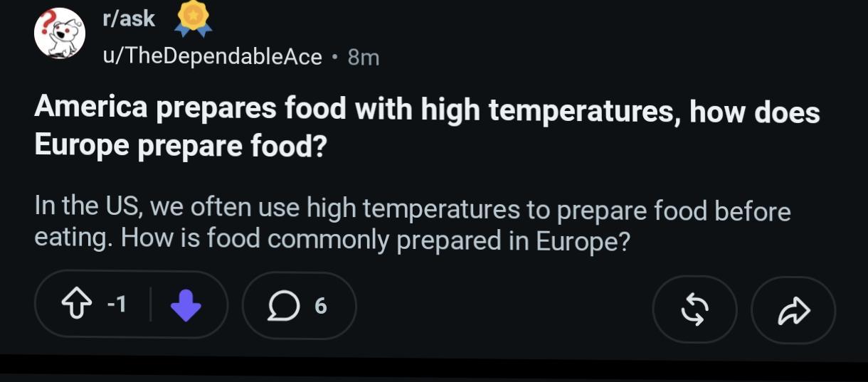Image resolution: width=868 pixels, height=382 pixels.
Task: Click the word "temperatures" in the title
Action: coord(556,110)
